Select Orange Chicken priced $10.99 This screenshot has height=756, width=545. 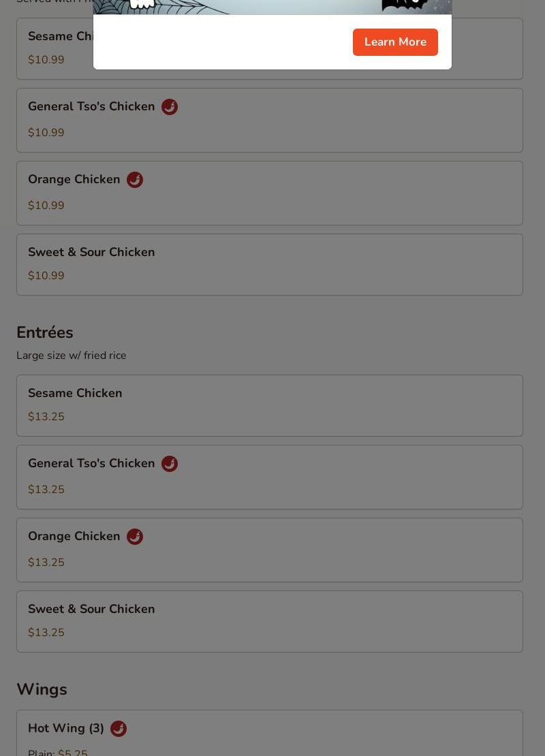(270, 193)
